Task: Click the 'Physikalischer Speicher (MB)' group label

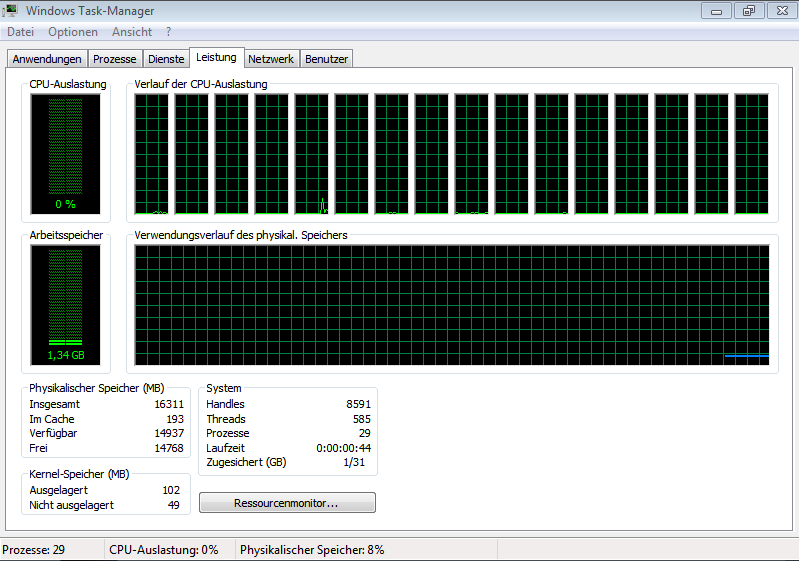Action: click(x=97, y=388)
